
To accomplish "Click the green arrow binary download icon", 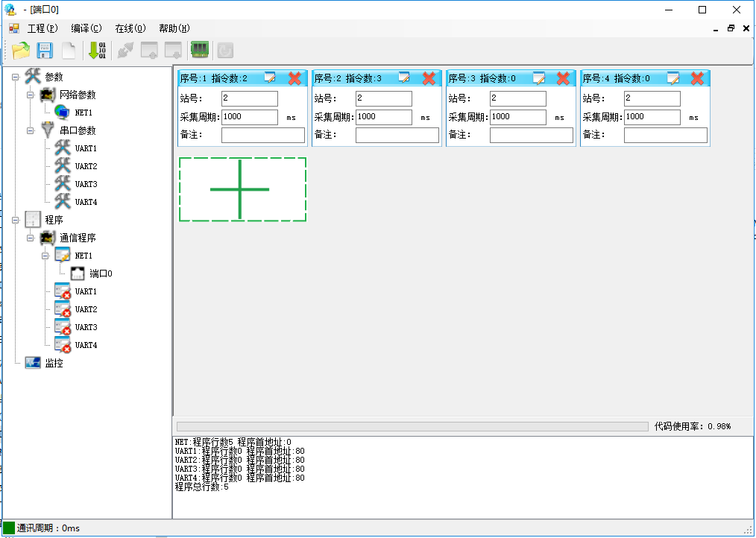I will coord(97,51).
